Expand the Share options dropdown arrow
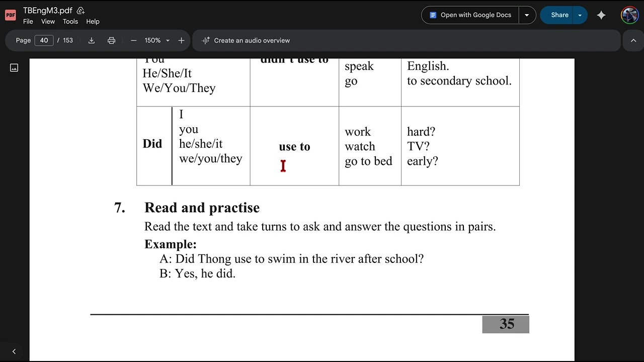 click(x=580, y=15)
